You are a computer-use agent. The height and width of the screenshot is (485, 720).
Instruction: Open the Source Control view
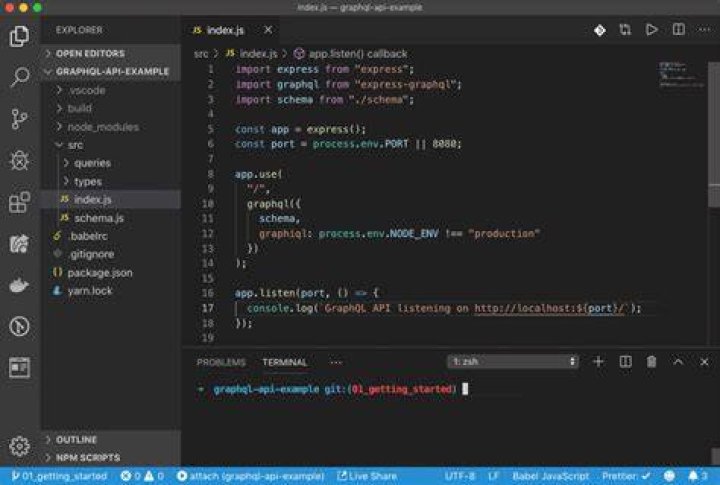(19, 119)
